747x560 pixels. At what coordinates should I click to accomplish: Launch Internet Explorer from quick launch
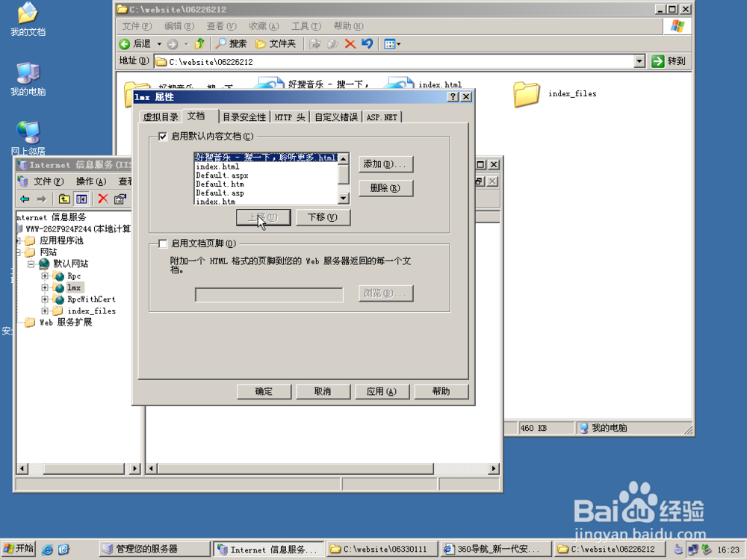(47, 549)
